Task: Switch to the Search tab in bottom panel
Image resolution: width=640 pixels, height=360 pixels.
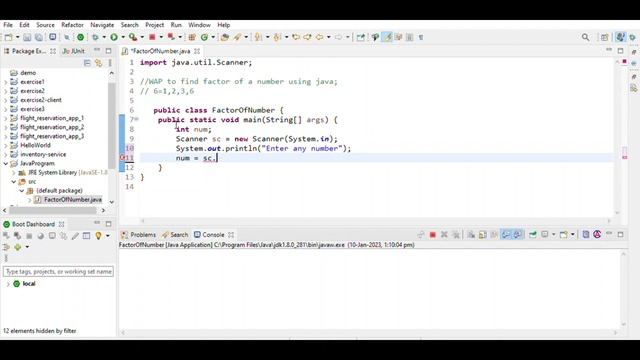Action: [x=175, y=235]
